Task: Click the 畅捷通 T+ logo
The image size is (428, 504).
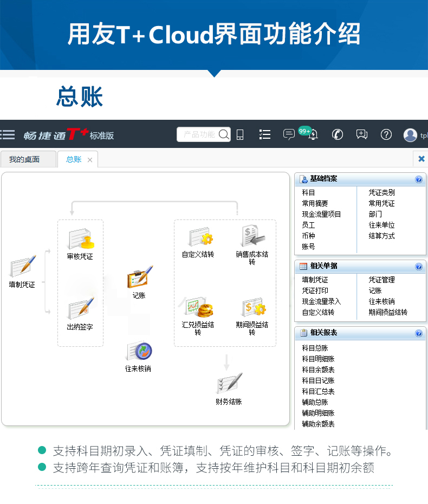Action: coord(69,134)
